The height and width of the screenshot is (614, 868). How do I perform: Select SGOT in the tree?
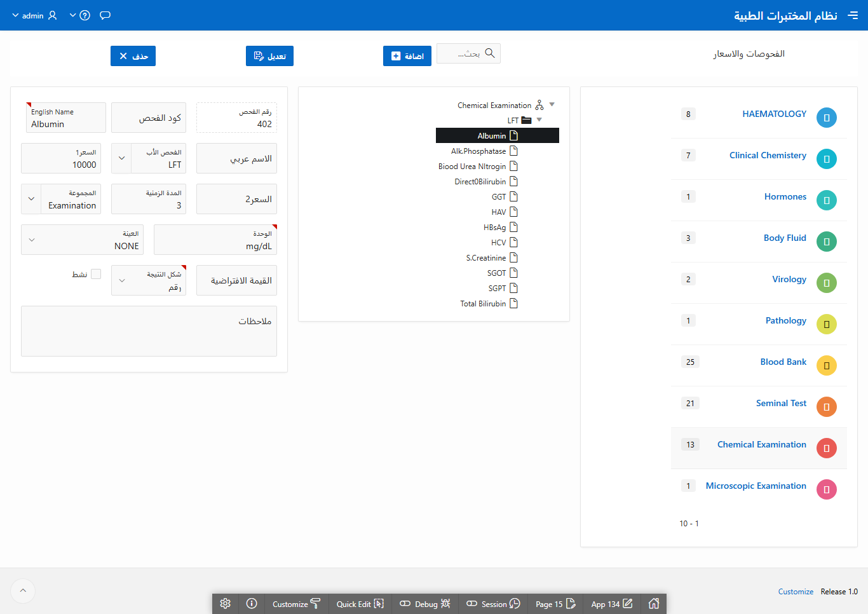pos(503,273)
